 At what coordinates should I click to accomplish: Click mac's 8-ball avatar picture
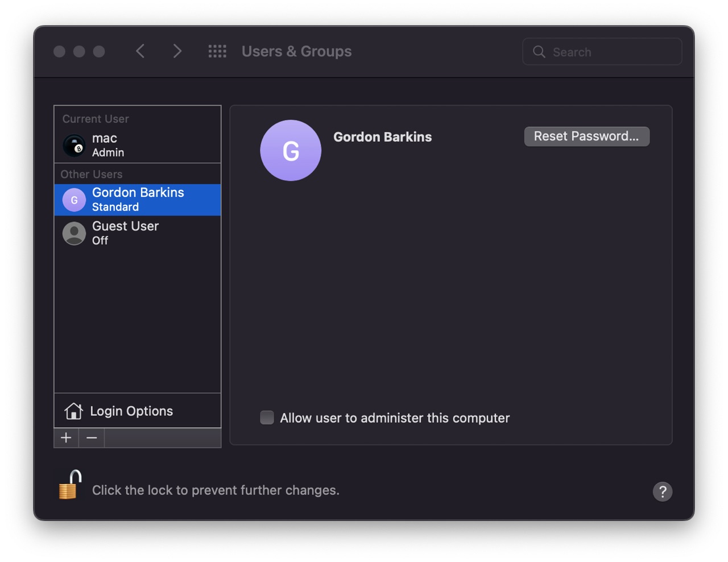[74, 146]
